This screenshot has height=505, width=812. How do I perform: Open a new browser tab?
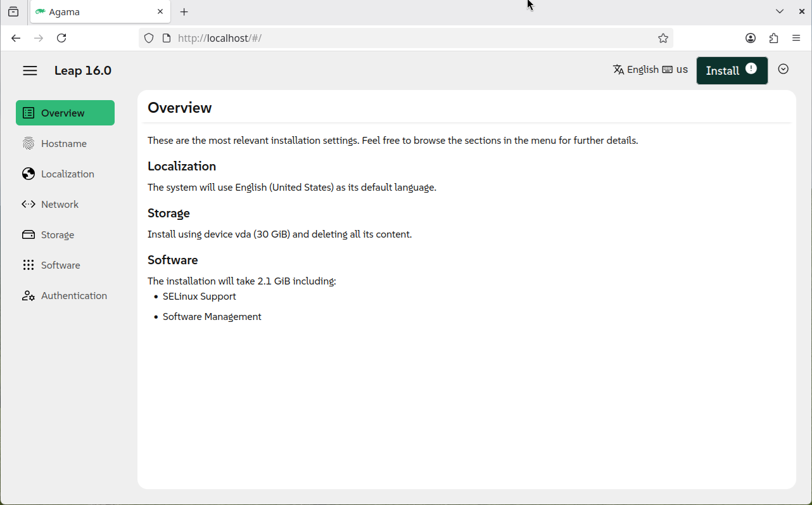pyautogui.click(x=184, y=12)
